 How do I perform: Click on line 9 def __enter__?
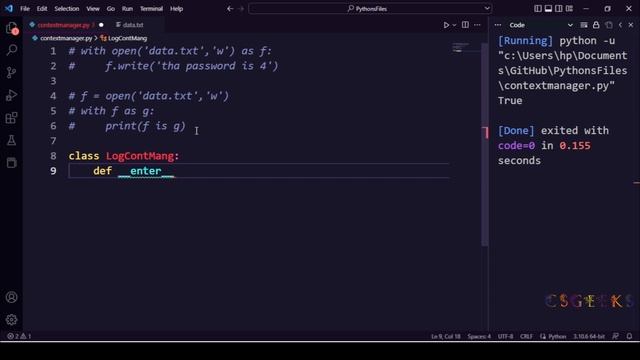tap(133, 171)
